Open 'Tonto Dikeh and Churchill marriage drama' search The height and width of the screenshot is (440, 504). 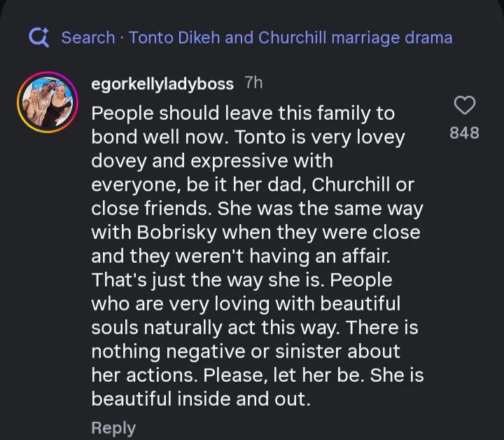[290, 37]
